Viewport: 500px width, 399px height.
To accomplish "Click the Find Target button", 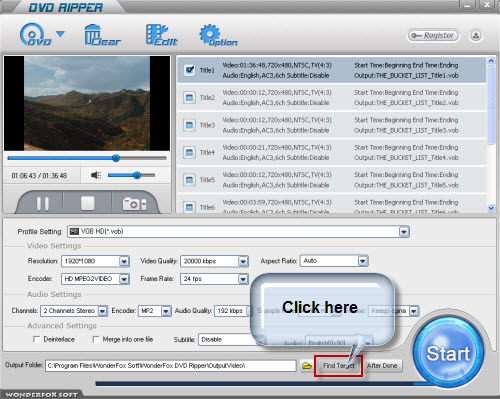I will (338, 366).
